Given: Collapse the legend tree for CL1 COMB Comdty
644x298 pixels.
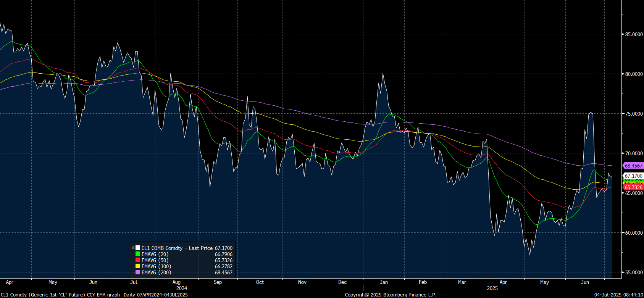Looking at the screenshot, I should coord(133,248).
